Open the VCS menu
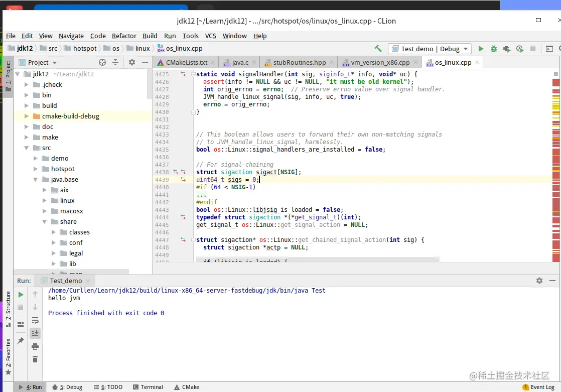561x392 pixels. [210, 36]
